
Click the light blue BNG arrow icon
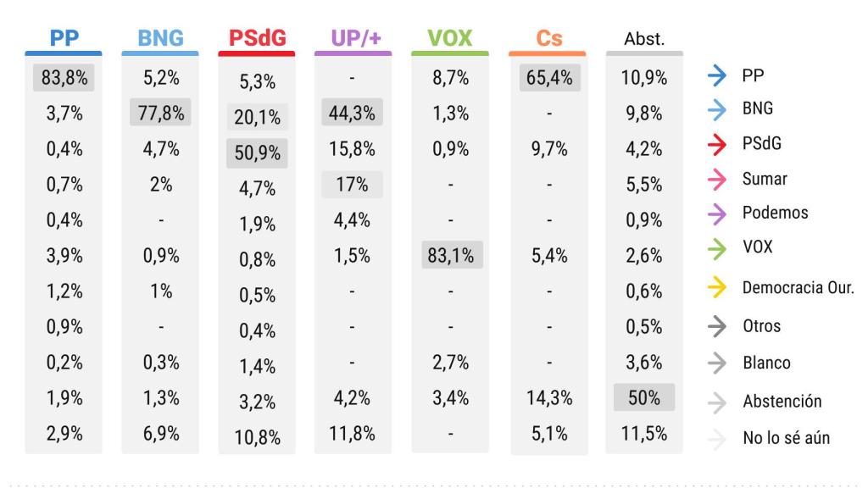(717, 109)
